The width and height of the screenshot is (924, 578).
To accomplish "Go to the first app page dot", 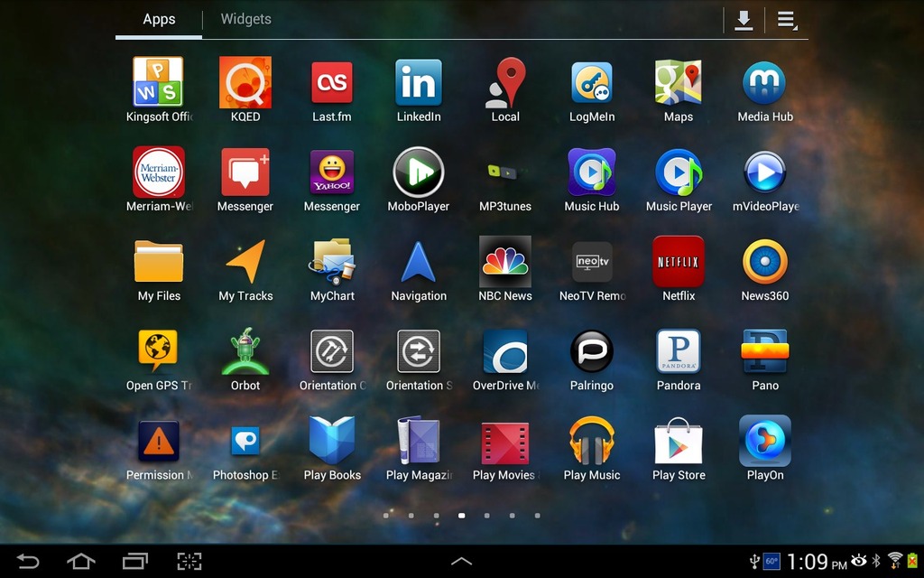I will (386, 516).
